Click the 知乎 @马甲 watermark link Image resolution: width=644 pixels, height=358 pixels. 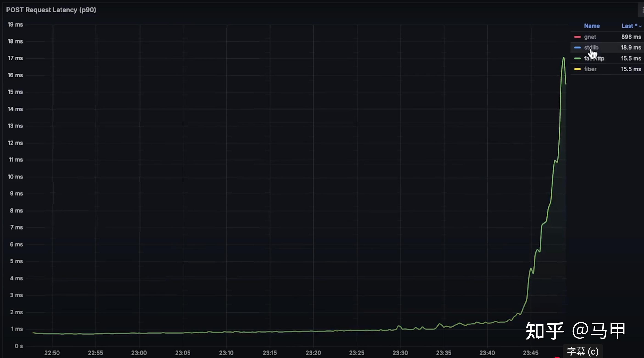(x=575, y=331)
